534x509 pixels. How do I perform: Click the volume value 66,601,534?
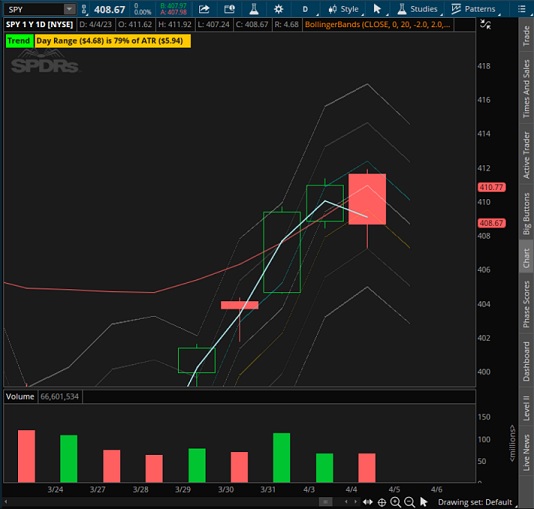(60, 397)
